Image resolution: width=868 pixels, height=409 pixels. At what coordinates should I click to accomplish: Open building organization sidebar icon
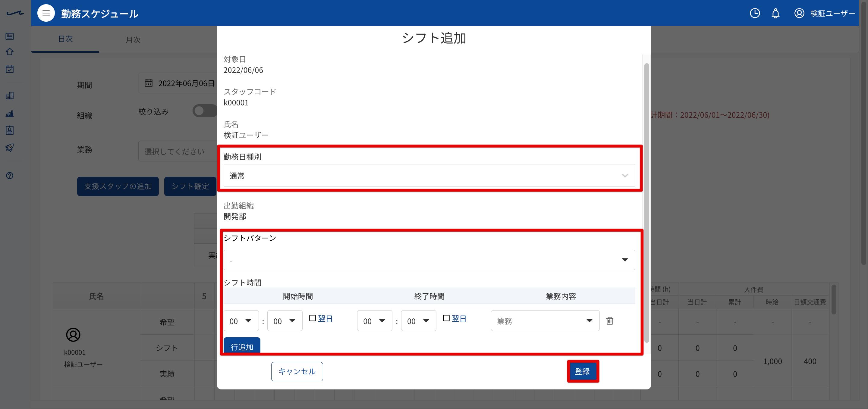tap(10, 95)
